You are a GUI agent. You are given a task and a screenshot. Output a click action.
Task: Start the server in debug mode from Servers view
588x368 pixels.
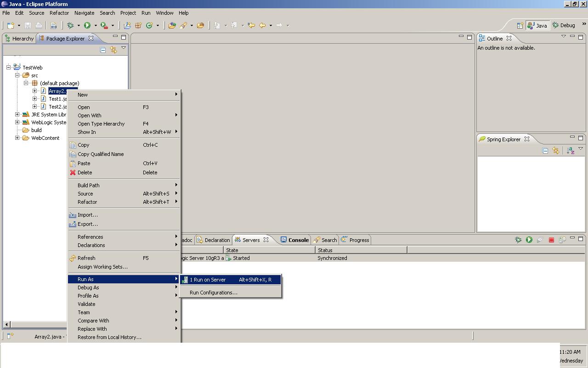tap(518, 240)
